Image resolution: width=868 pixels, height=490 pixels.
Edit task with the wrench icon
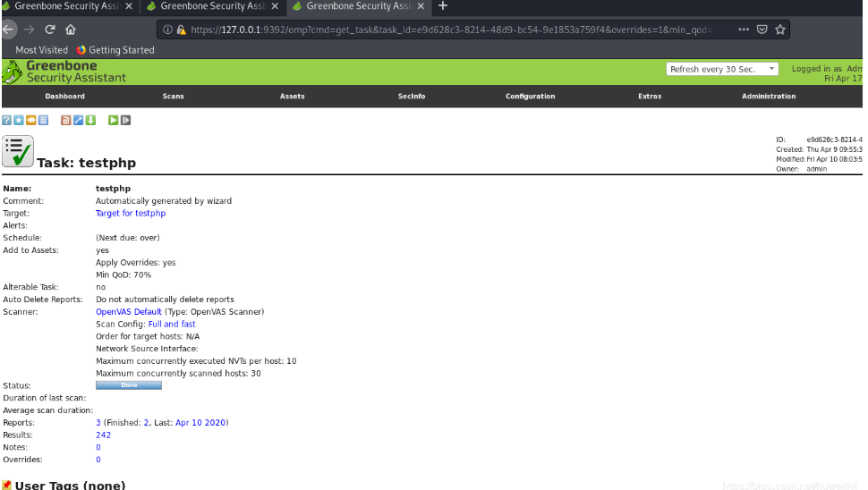click(78, 120)
